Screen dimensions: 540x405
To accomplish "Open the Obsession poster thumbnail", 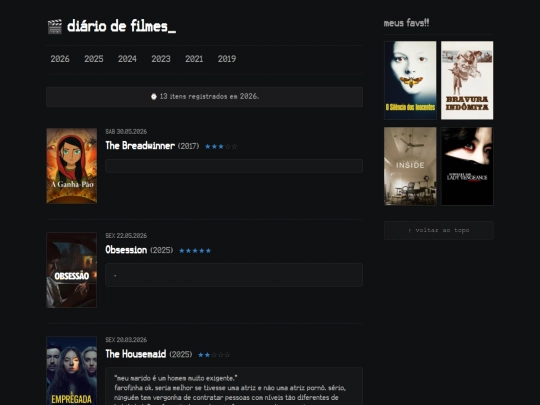I will pyautogui.click(x=72, y=270).
